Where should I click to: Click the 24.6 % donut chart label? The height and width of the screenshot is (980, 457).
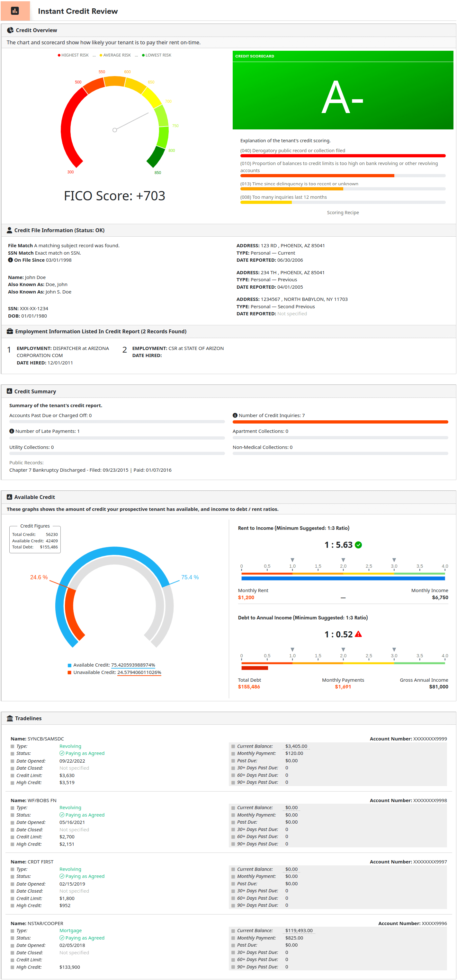click(x=39, y=577)
